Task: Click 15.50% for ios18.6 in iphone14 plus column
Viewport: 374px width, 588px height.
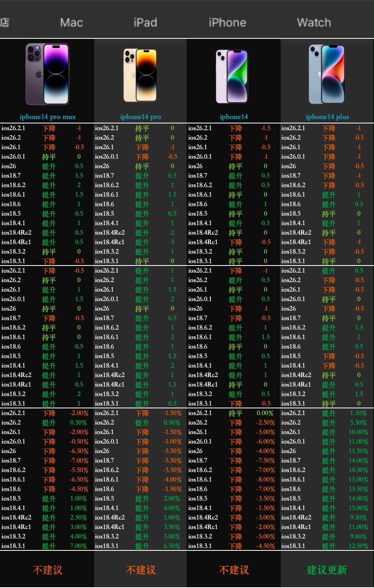Action: (x=358, y=489)
